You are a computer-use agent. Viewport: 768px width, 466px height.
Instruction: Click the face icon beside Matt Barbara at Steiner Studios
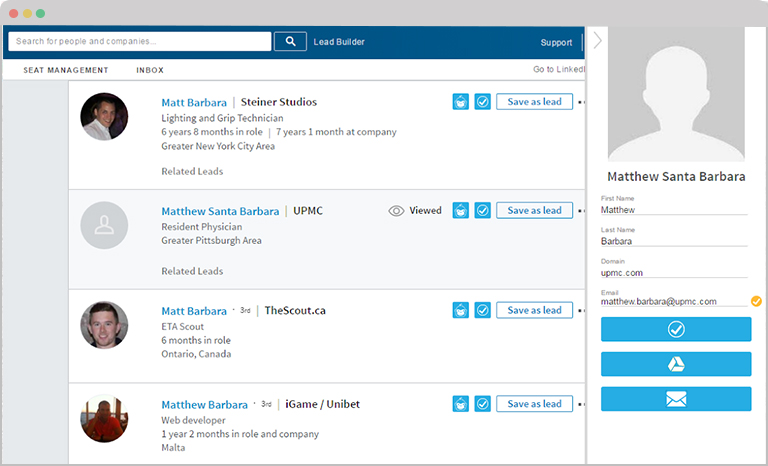461,102
